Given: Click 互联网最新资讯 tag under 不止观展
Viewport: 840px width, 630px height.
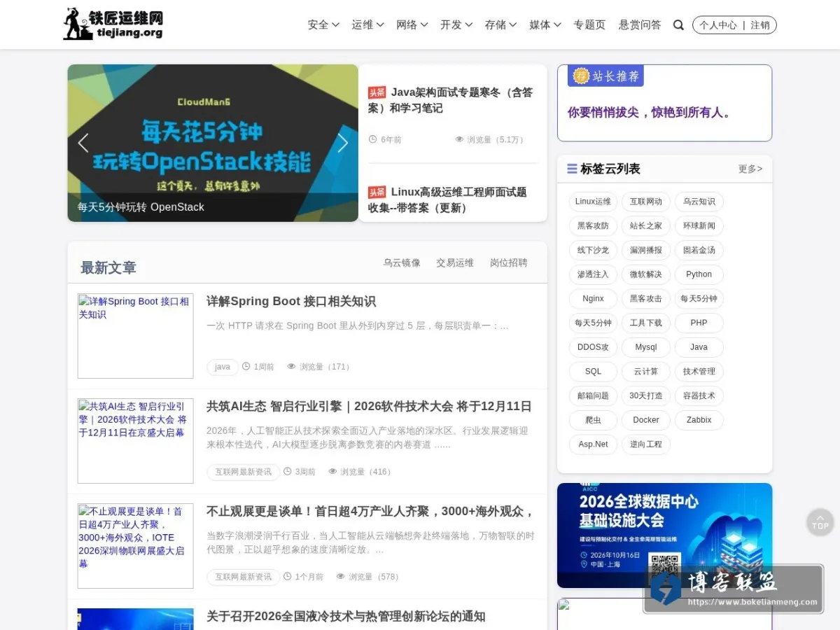Looking at the screenshot, I should click(x=243, y=577).
